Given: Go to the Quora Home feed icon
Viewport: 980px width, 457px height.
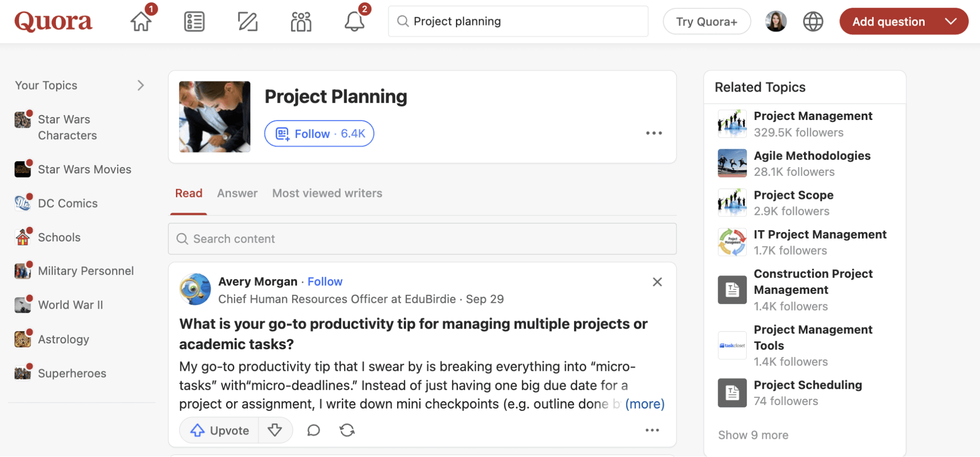Looking at the screenshot, I should 141,22.
